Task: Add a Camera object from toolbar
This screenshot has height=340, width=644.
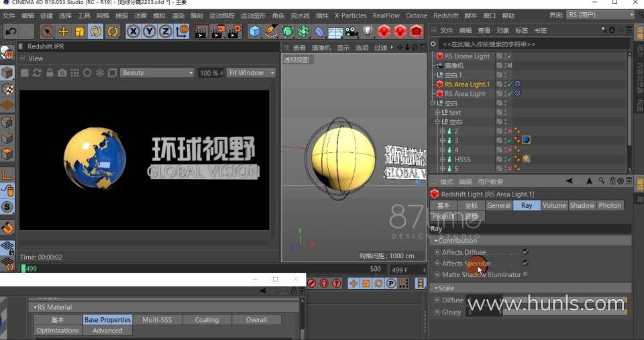Action: point(351,32)
